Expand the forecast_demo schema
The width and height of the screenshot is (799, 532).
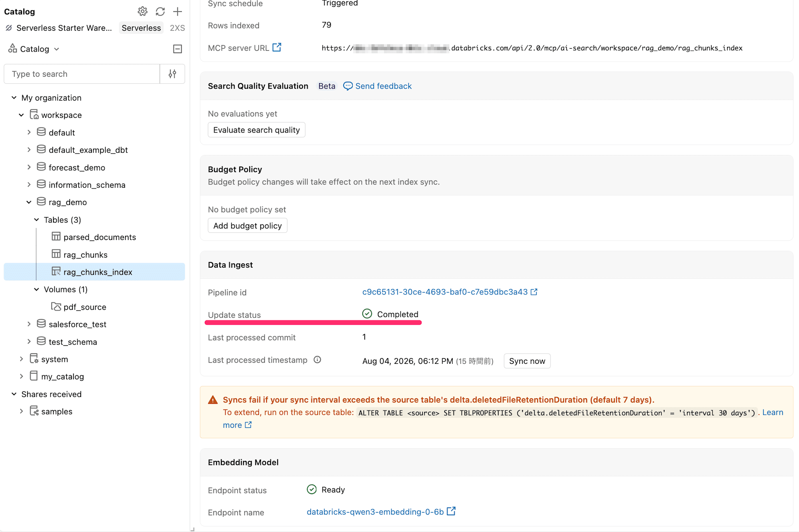[x=29, y=167]
